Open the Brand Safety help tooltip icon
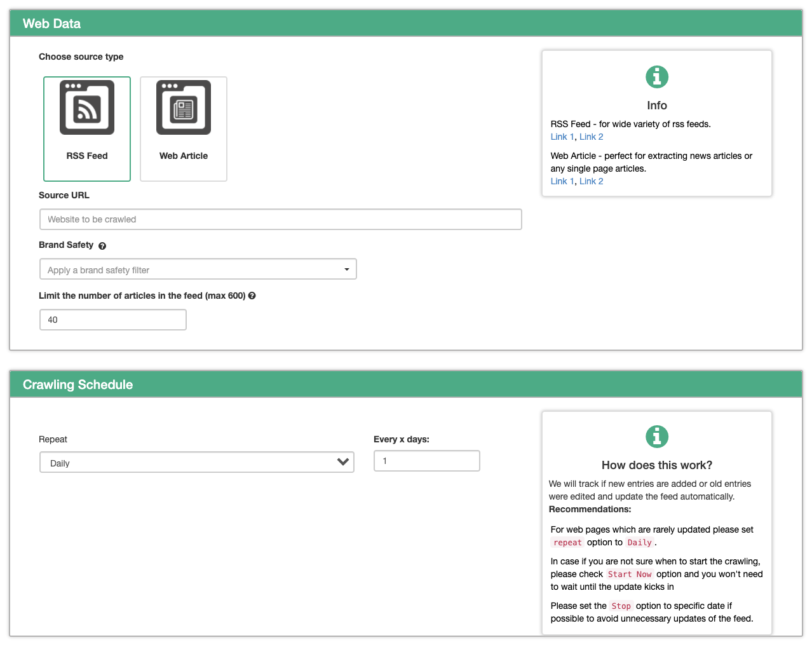This screenshot has width=812, height=647. click(102, 246)
